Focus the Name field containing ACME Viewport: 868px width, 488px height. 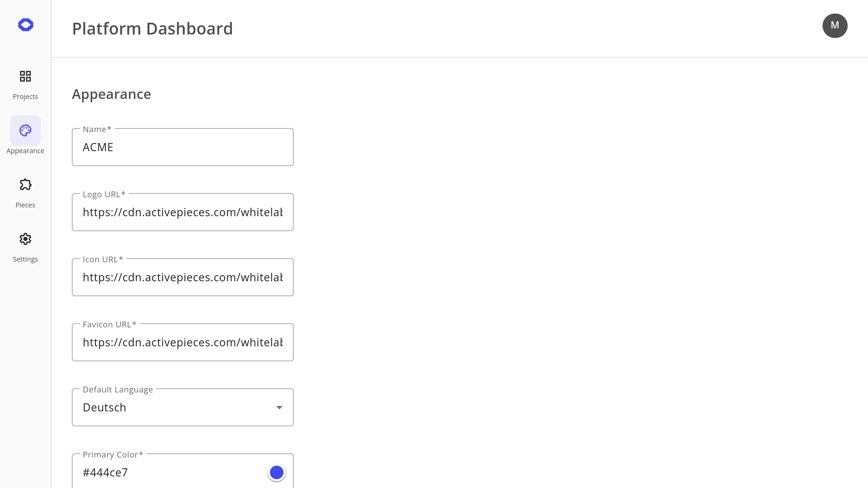coord(182,147)
